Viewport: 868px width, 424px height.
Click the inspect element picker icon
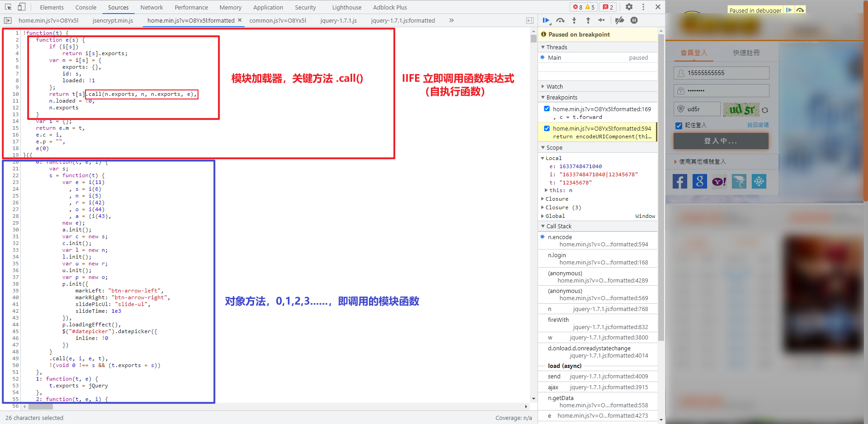click(8, 7)
